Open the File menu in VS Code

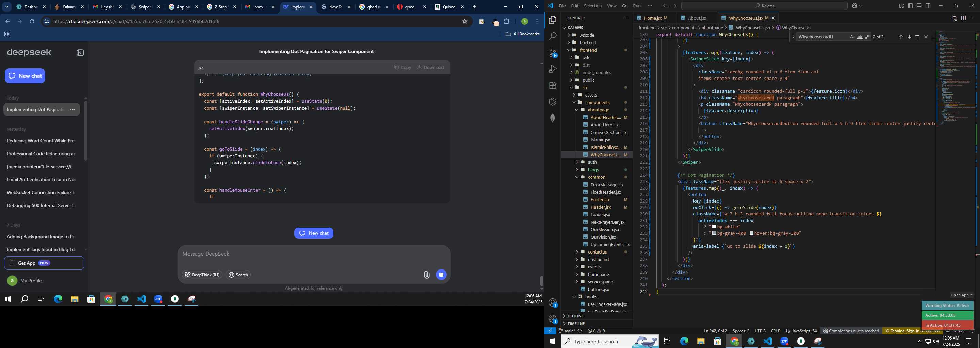pos(562,6)
